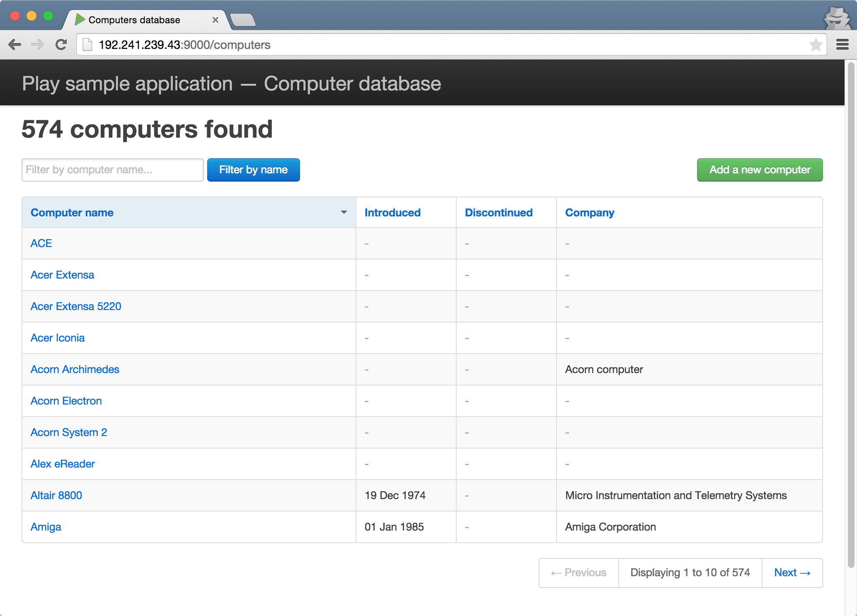Go back with the browser back arrow
857x616 pixels.
tap(15, 45)
